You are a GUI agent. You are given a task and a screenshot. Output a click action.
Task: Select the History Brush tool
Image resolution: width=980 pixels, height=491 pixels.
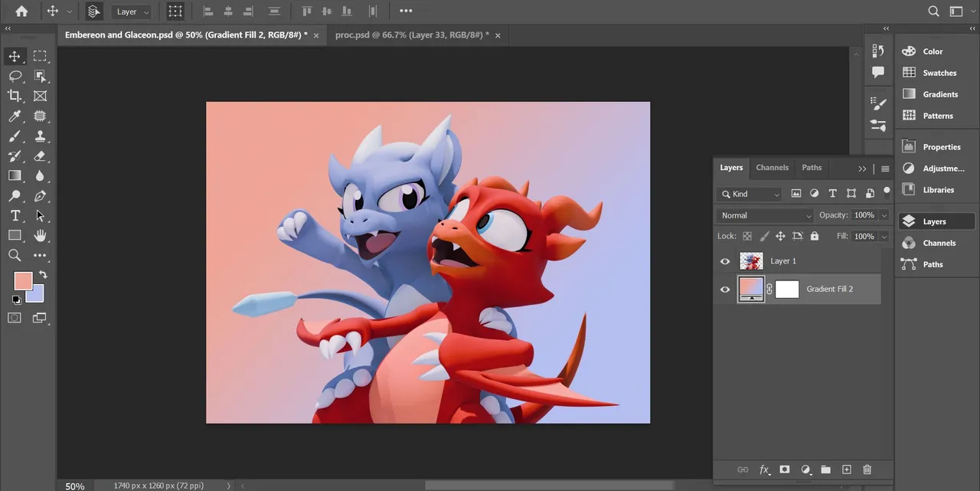tap(15, 155)
